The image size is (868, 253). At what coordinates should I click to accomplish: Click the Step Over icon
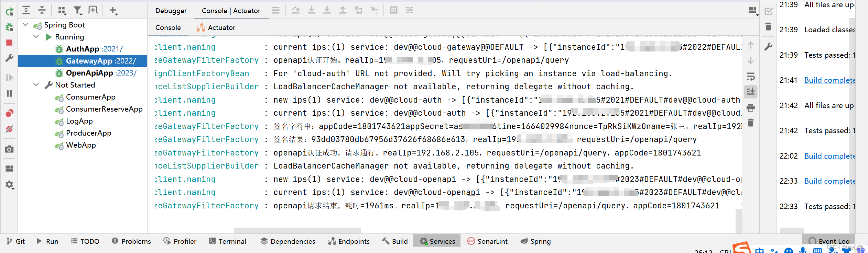click(296, 10)
